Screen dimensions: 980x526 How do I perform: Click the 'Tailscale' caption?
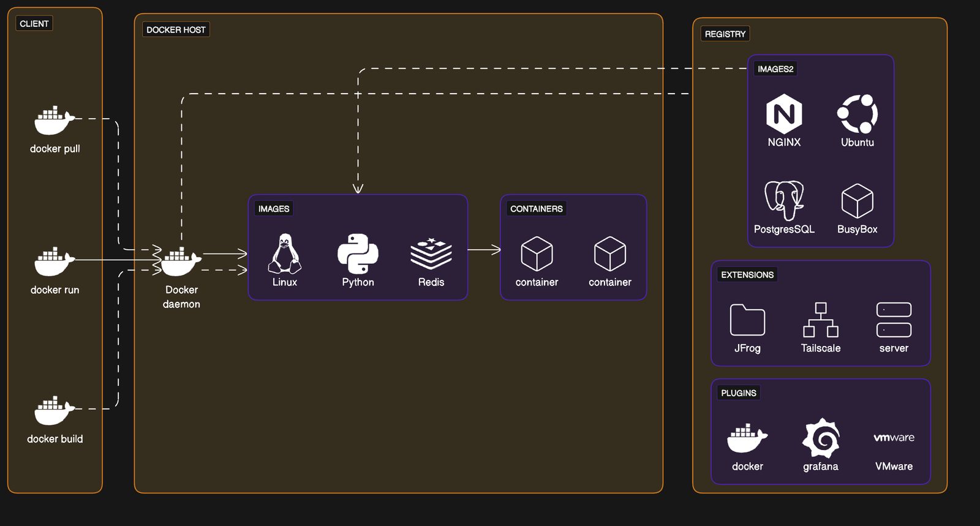point(821,348)
